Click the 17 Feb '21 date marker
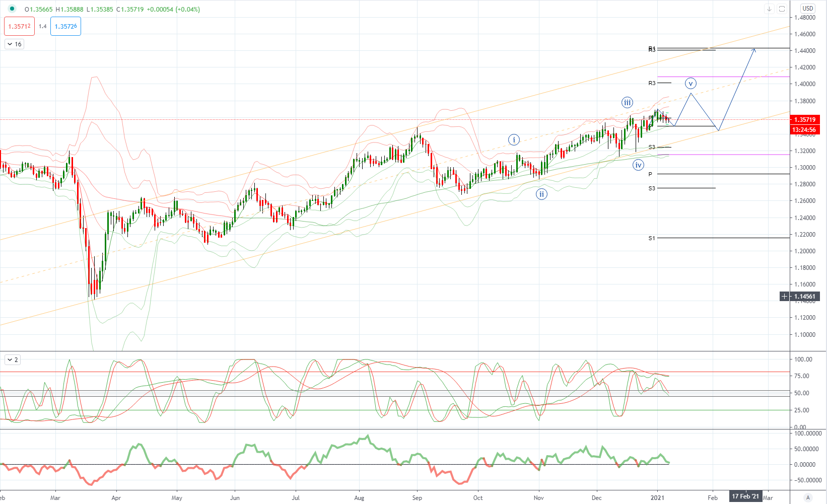This screenshot has height=504, width=827. (x=745, y=496)
